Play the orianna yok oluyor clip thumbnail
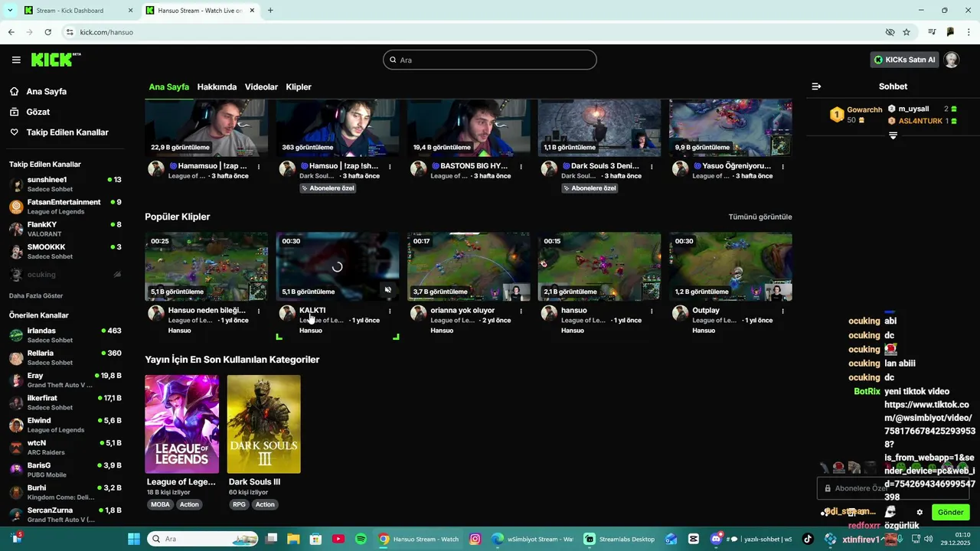980x551 pixels. click(x=469, y=266)
